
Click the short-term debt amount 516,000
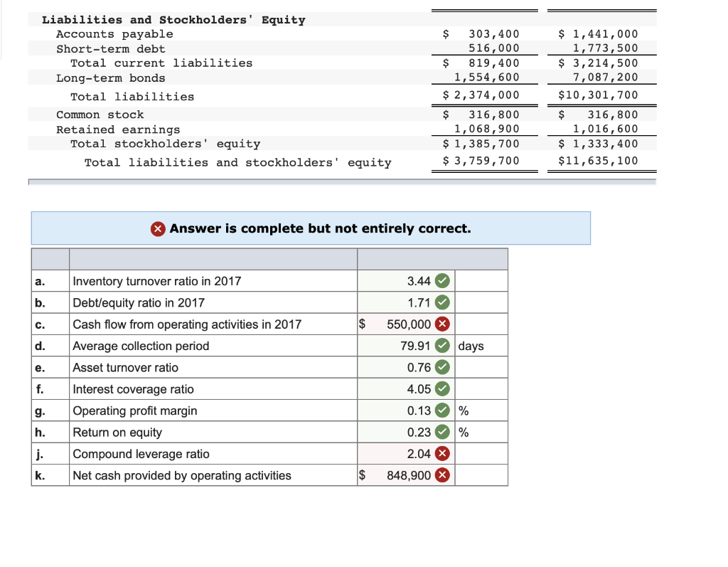click(x=494, y=48)
